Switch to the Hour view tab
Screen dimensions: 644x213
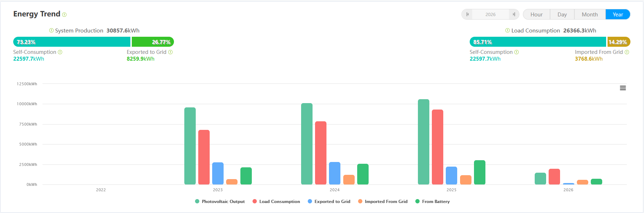point(536,15)
